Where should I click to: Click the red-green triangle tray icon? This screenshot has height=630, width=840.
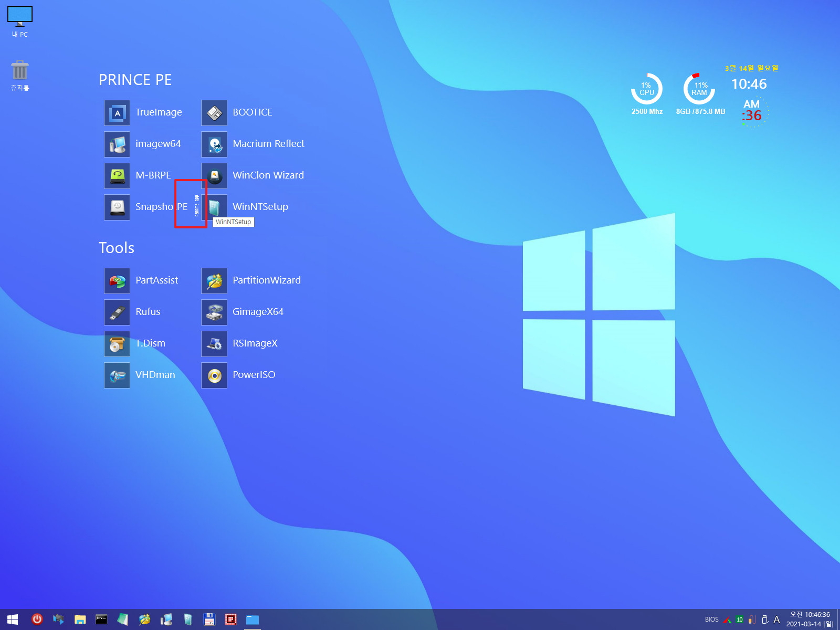click(x=727, y=620)
